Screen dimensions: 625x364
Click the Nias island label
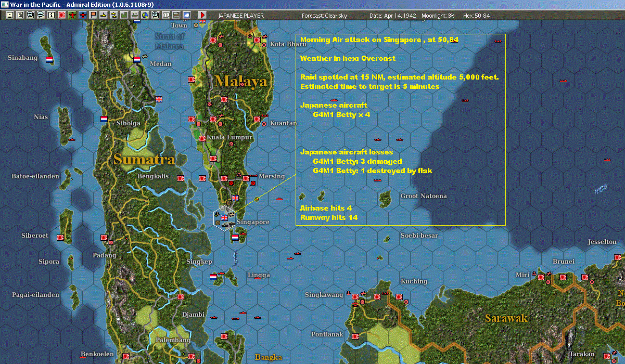(x=41, y=117)
